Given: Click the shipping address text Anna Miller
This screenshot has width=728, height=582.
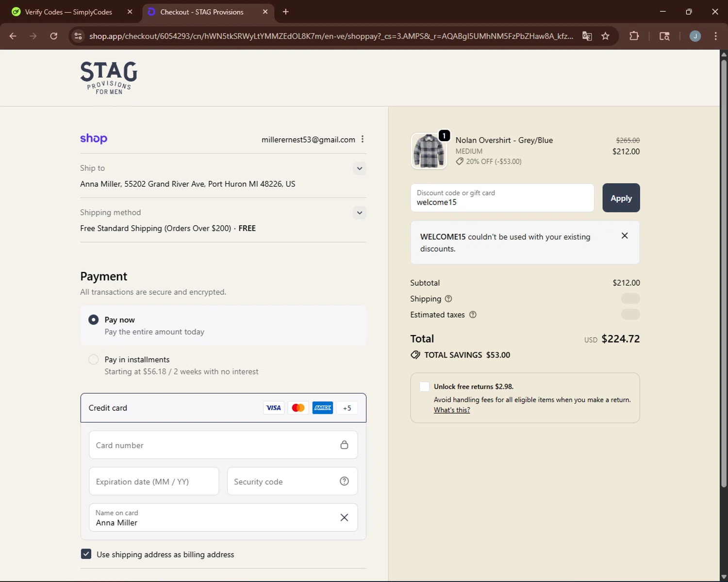Looking at the screenshot, I should click(x=188, y=184).
